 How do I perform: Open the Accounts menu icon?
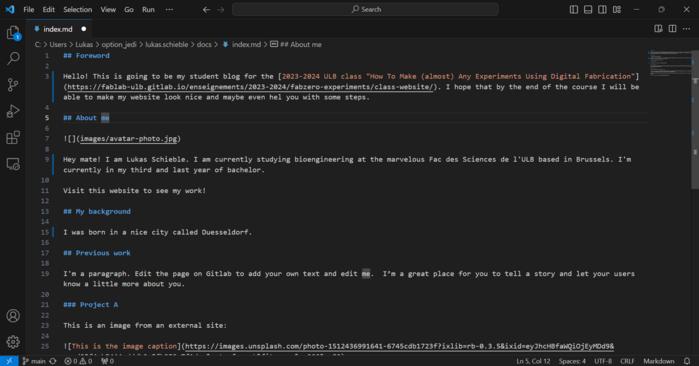tap(13, 316)
